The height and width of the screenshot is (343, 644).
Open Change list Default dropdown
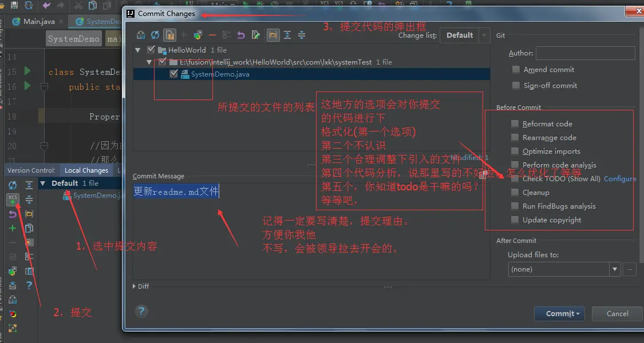point(464,35)
